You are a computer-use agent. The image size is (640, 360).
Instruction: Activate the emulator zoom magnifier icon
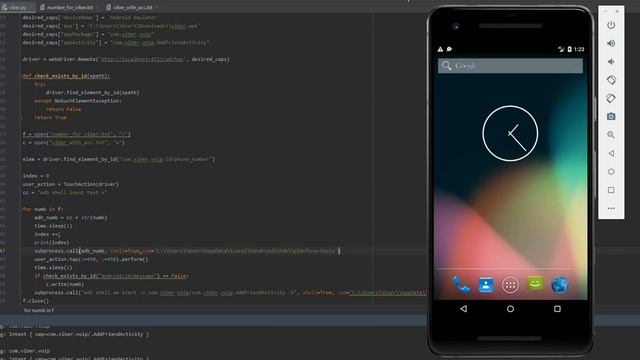click(611, 135)
